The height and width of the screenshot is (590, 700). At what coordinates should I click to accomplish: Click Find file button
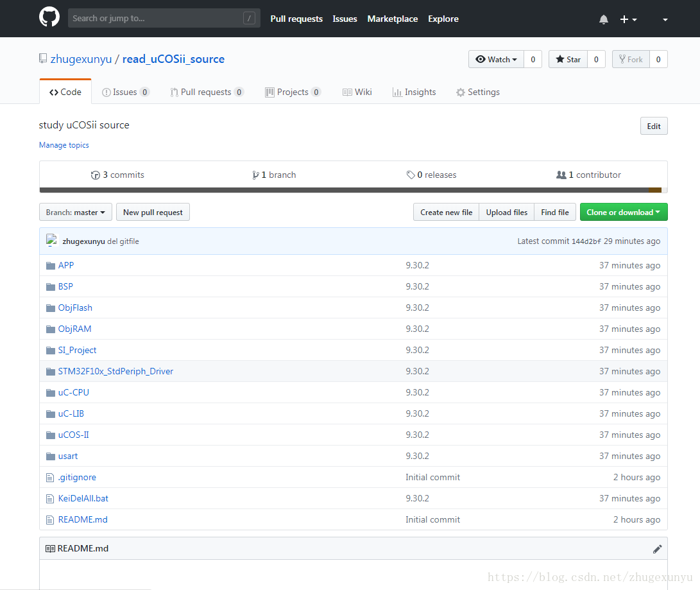pos(555,212)
